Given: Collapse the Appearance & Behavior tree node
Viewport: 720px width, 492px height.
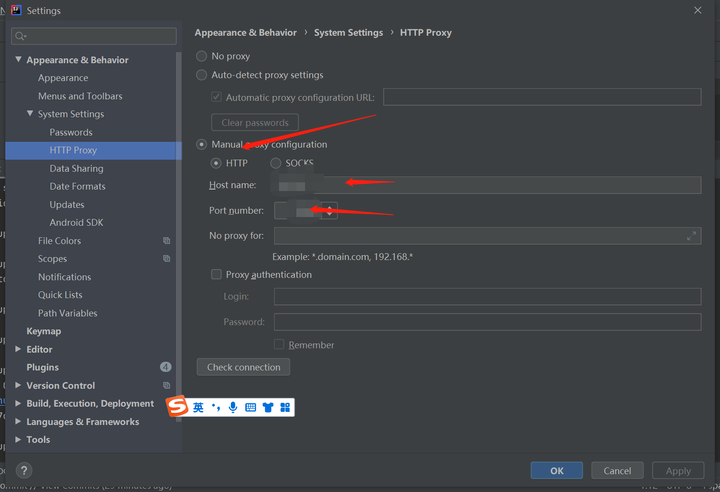Looking at the screenshot, I should [x=18, y=59].
